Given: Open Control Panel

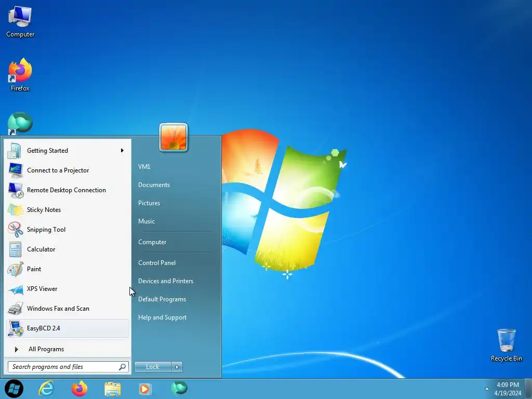Looking at the screenshot, I should 157,262.
